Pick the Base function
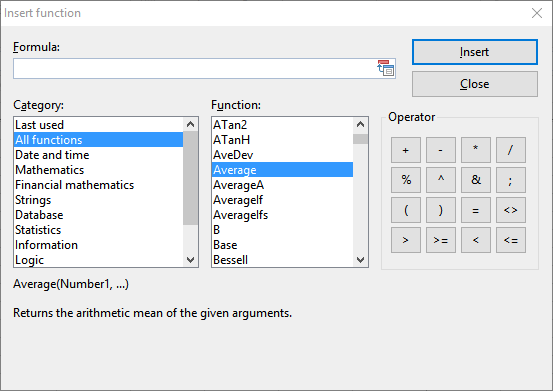 [282, 245]
